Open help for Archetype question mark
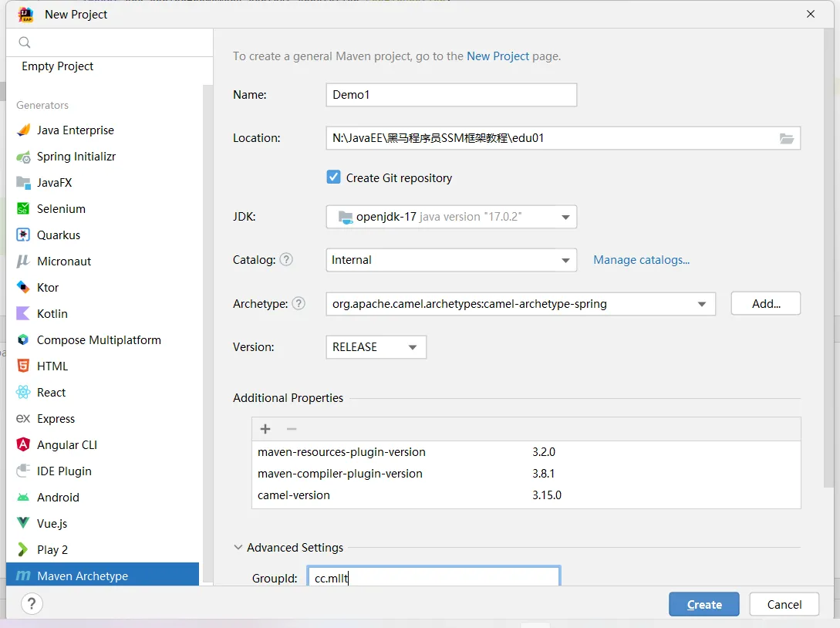840x628 pixels. [299, 304]
